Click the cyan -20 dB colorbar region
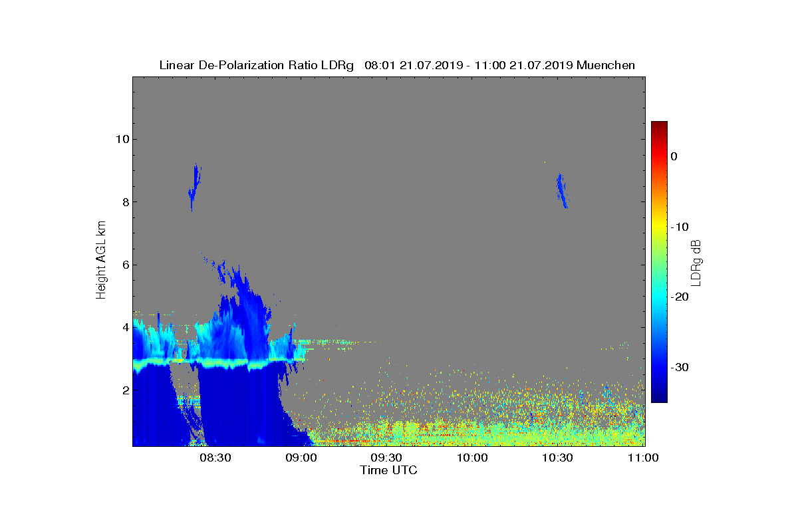The height and width of the screenshot is (532, 798). click(659, 297)
